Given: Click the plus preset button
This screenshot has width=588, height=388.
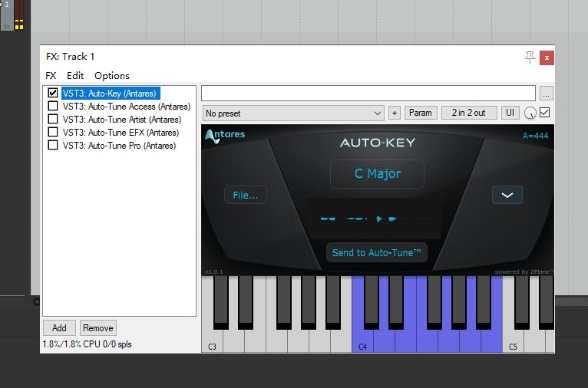Looking at the screenshot, I should tap(394, 113).
